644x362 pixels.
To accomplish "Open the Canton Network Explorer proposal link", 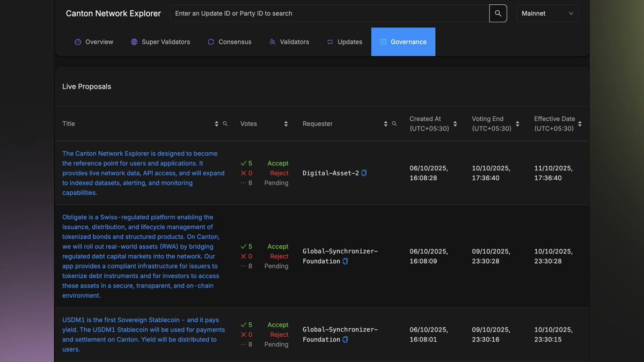I will [143, 173].
